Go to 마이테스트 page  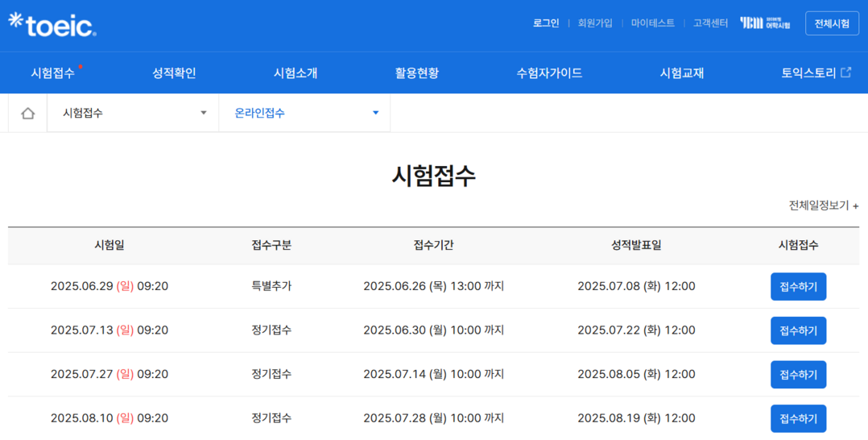[652, 23]
